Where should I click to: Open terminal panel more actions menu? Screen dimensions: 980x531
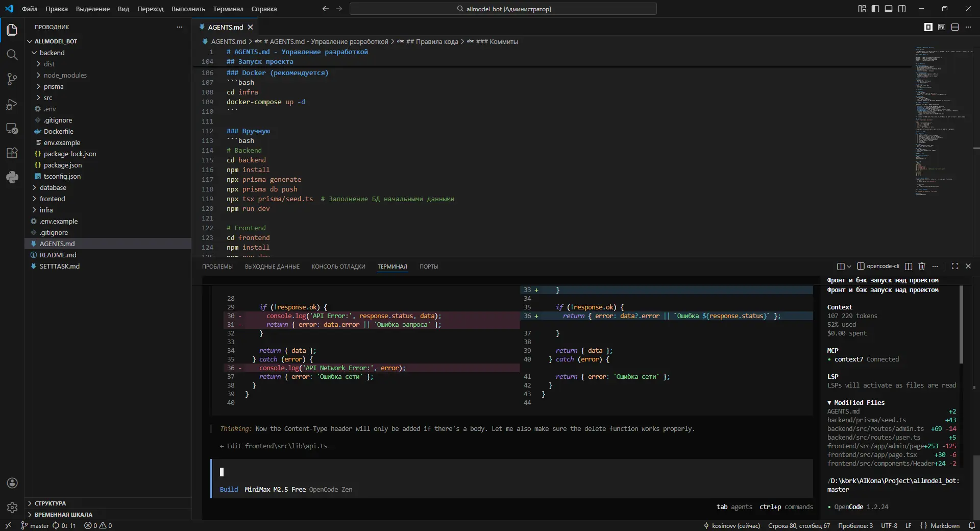point(935,266)
